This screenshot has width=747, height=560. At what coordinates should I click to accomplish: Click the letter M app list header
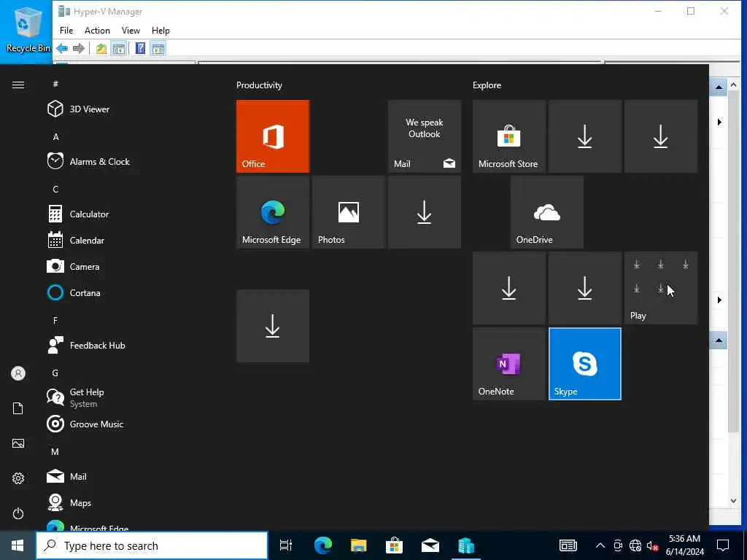[x=55, y=451]
